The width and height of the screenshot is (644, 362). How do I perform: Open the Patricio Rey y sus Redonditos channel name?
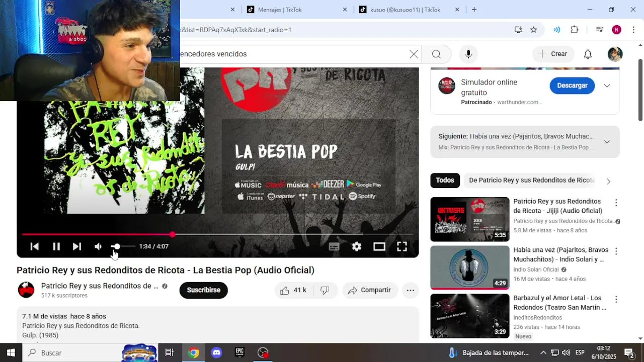point(100,286)
